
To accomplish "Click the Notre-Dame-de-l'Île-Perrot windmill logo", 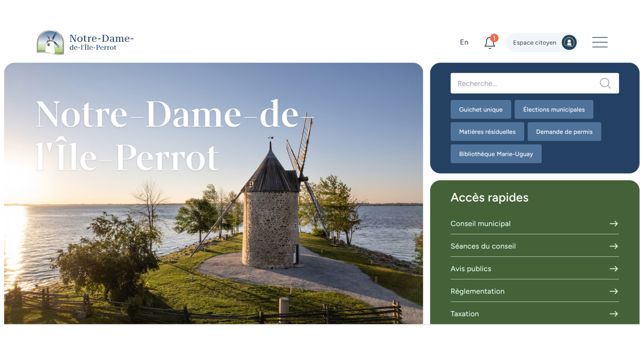I will pyautogui.click(x=50, y=43).
